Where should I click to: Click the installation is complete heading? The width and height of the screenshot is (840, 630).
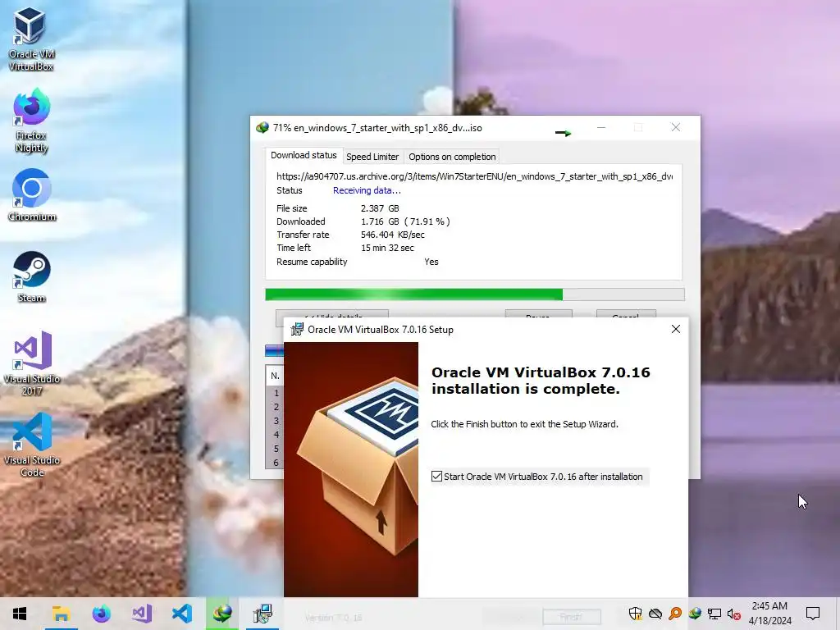pos(541,381)
